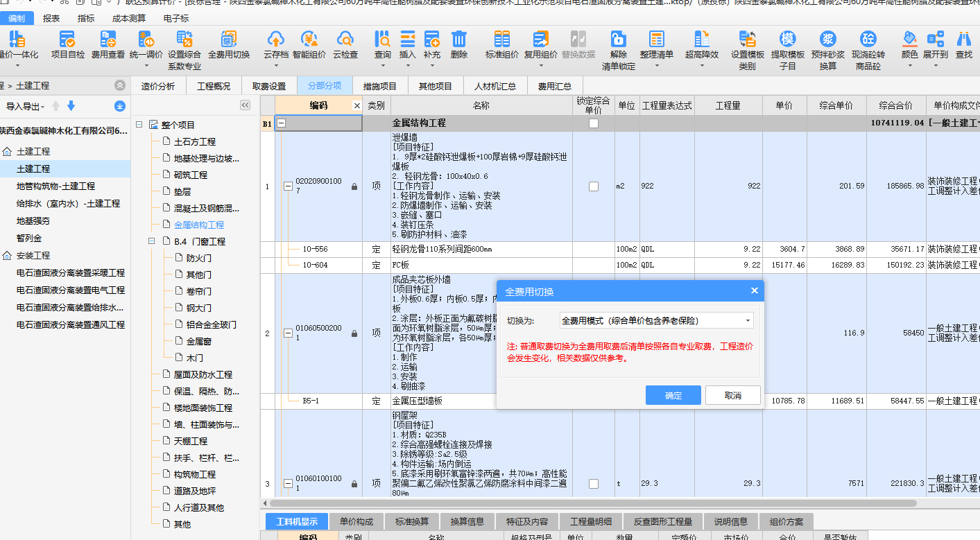The height and width of the screenshot is (540, 980).
Task: Select 土石方工程 in the tree
Action: click(x=194, y=141)
